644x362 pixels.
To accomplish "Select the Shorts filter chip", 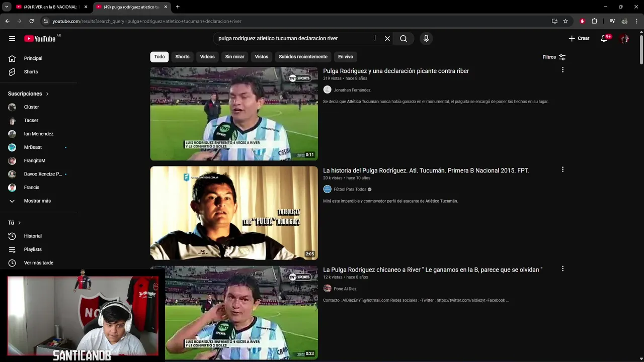I will [182, 57].
